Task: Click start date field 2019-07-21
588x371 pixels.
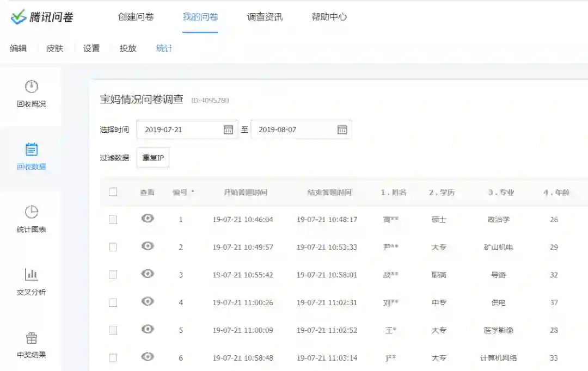Action: (187, 129)
